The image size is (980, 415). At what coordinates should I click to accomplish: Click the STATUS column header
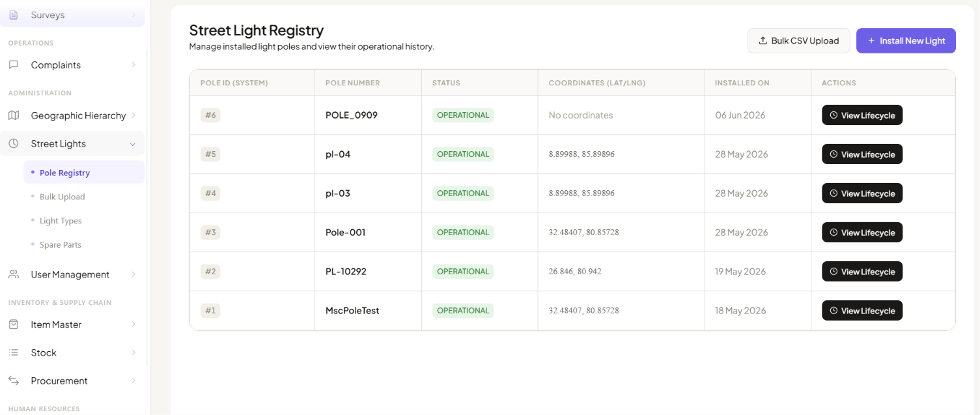tap(446, 83)
